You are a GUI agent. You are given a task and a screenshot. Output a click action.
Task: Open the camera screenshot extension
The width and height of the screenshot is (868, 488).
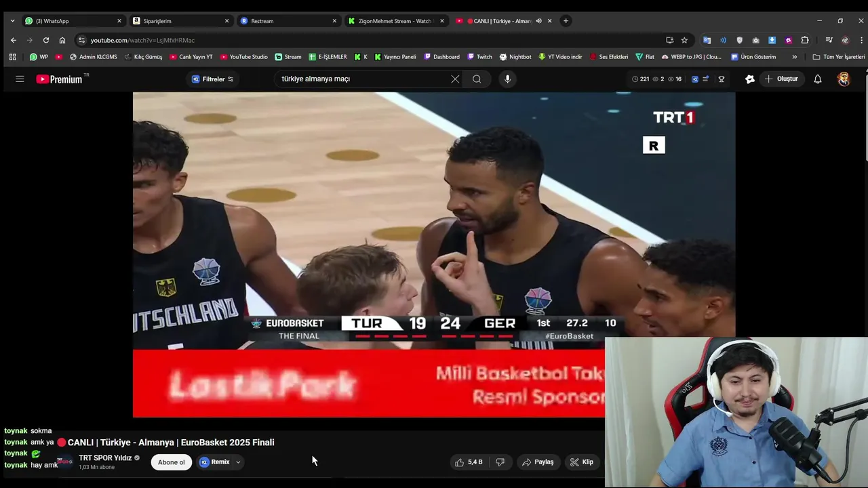point(756,40)
